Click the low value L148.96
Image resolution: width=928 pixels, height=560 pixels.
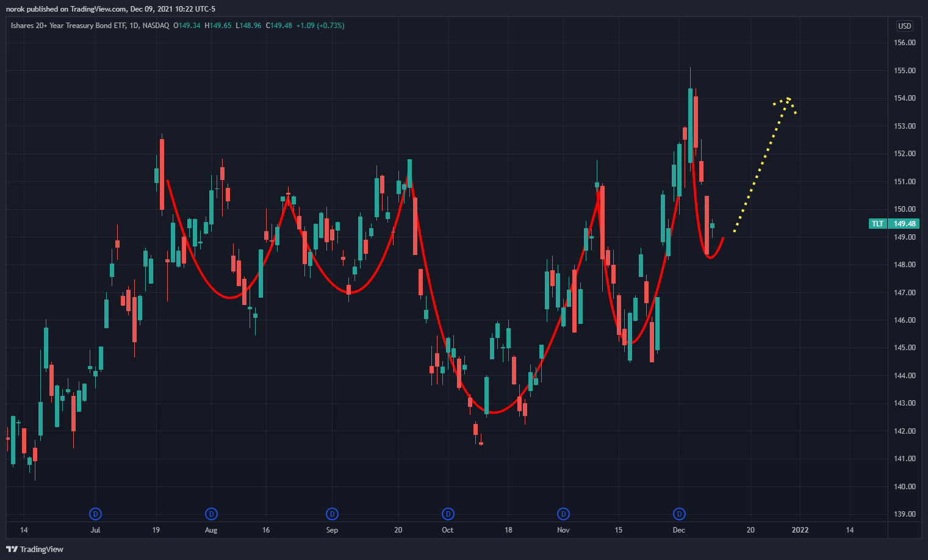click(248, 26)
